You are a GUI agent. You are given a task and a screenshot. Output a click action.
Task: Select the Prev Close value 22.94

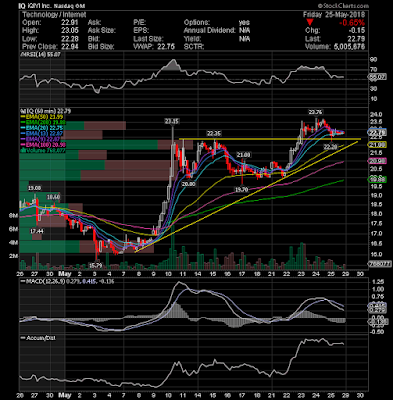pos(70,47)
